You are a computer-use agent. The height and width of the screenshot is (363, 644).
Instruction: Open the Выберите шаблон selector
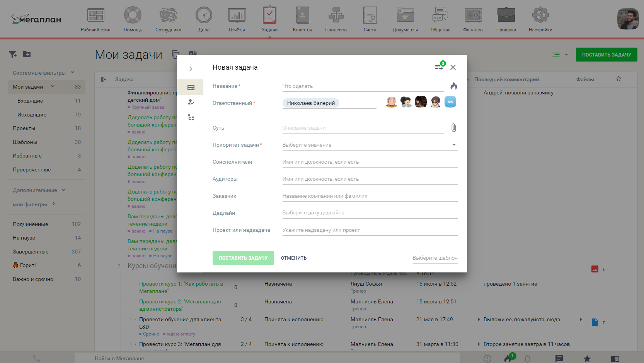pos(435,258)
